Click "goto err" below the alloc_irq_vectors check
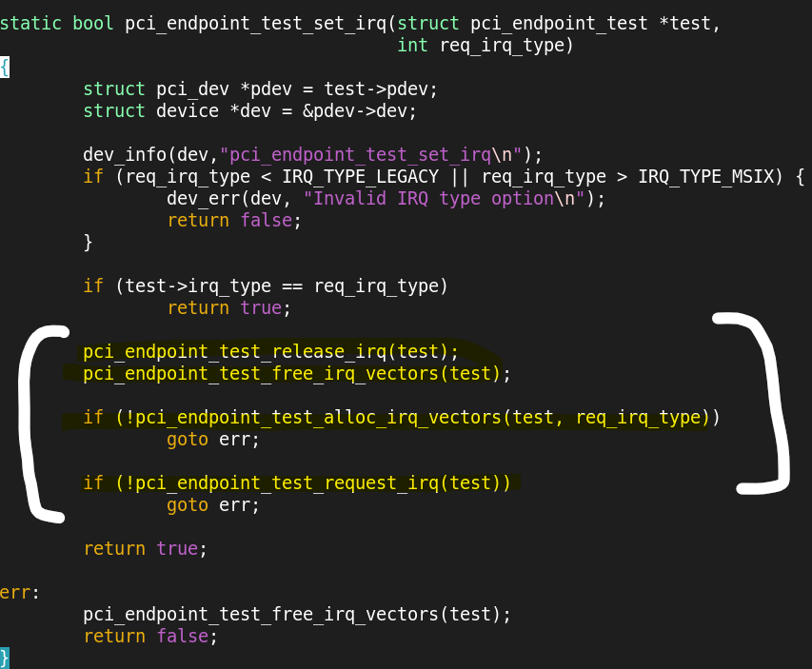The image size is (812, 669). tap(213, 440)
